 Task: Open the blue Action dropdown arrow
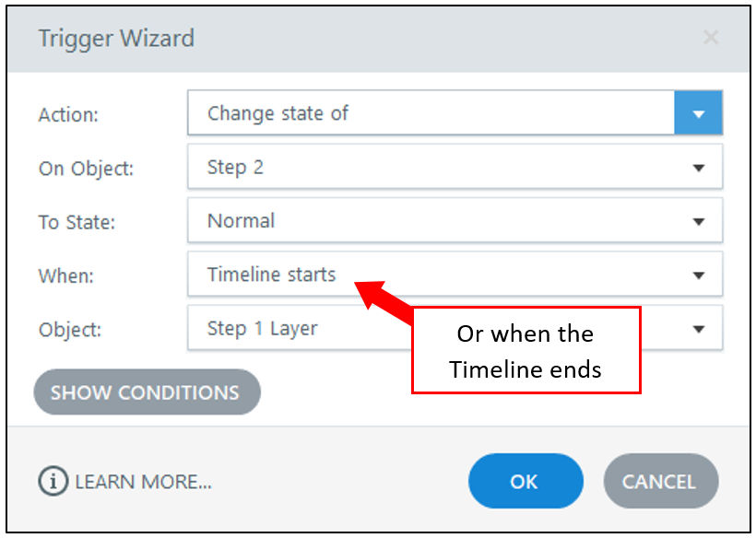698,112
